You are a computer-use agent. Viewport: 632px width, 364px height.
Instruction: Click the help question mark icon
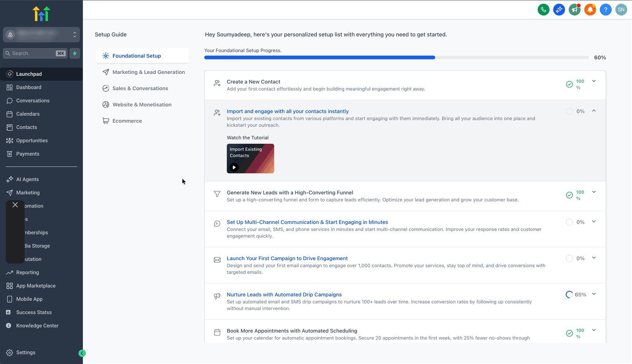coord(605,10)
